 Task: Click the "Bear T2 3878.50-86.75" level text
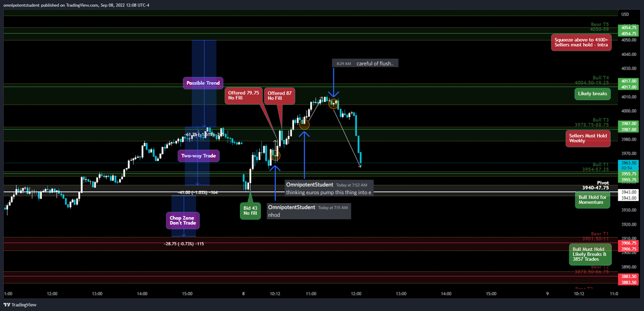coord(592,269)
